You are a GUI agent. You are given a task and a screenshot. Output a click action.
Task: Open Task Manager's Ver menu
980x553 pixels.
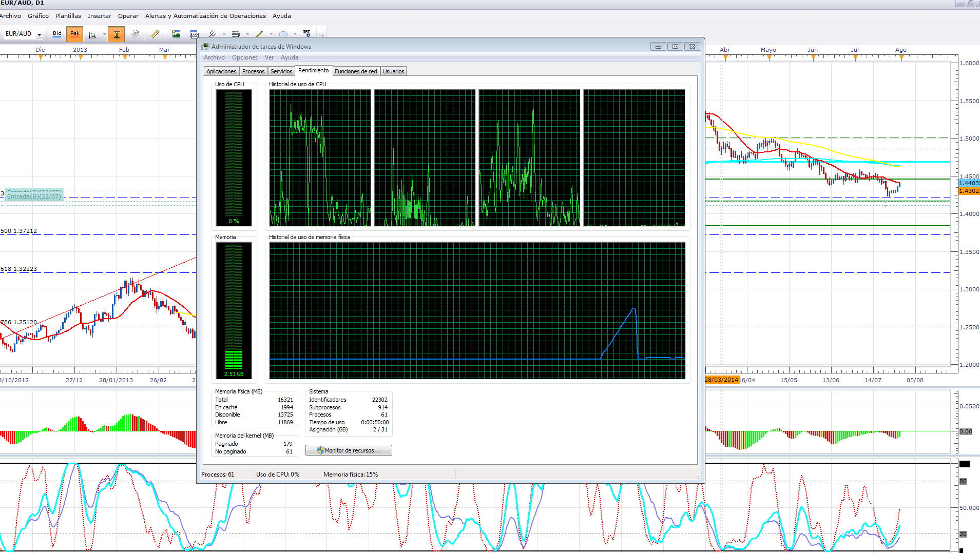[269, 57]
